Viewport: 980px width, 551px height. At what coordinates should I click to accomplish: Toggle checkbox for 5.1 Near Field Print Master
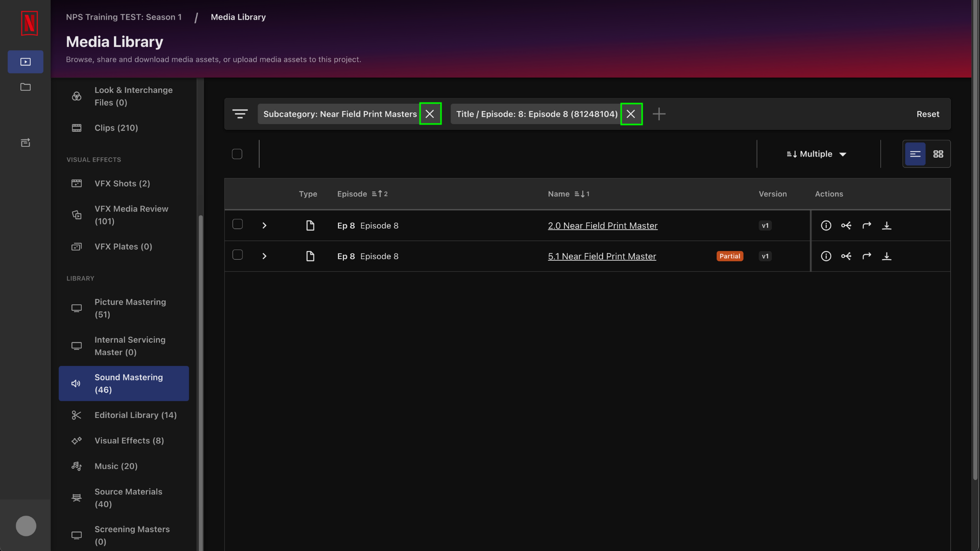click(237, 256)
